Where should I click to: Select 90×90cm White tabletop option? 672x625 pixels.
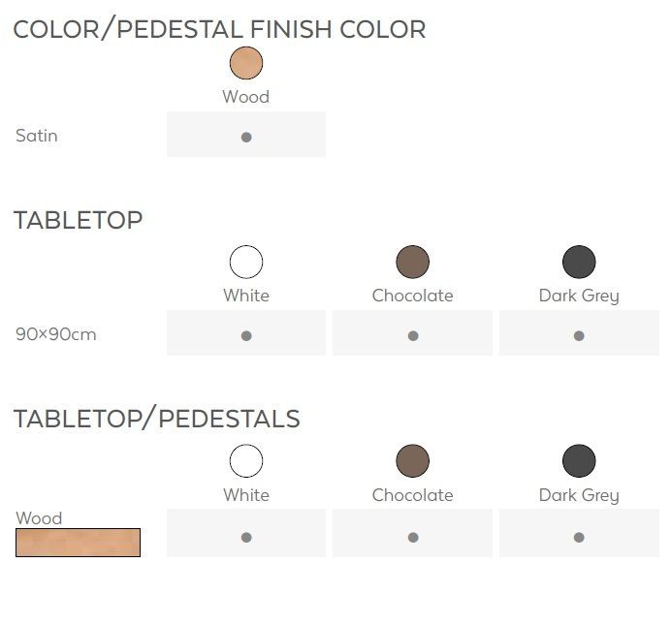coord(246,336)
